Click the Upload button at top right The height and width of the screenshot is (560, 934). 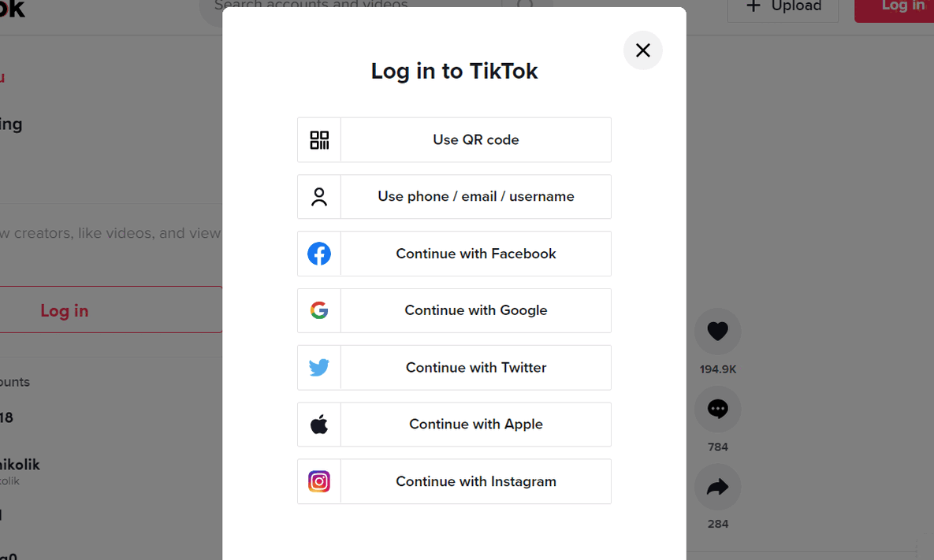pos(782,6)
